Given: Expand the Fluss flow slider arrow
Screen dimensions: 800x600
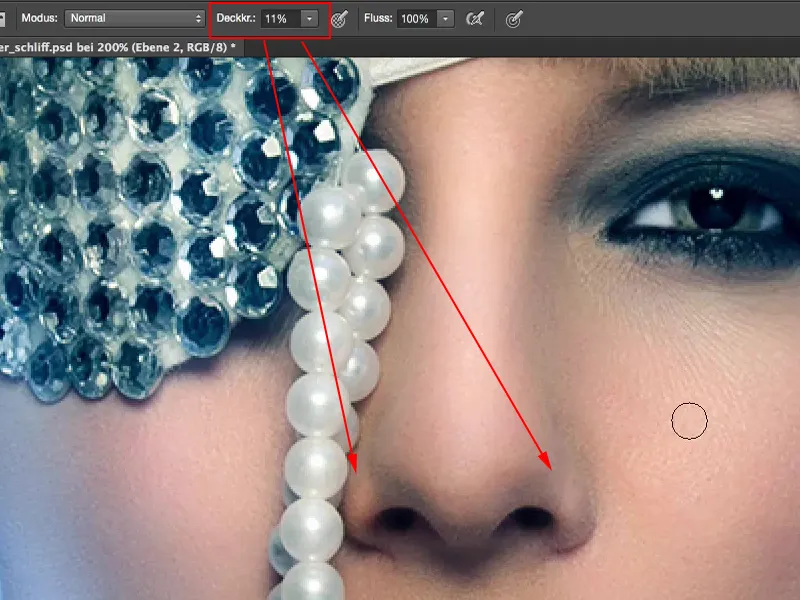Looking at the screenshot, I should pyautogui.click(x=445, y=19).
